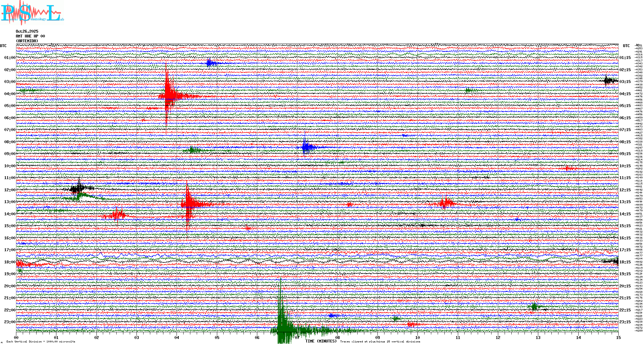Click the 10 minute tick on bottom axis

click(417, 337)
